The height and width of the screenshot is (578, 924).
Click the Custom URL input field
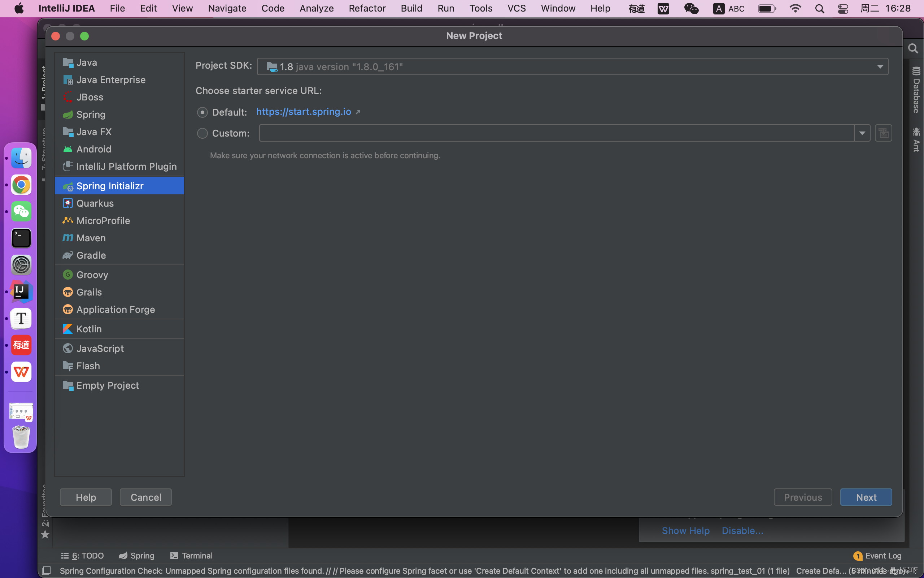click(556, 133)
